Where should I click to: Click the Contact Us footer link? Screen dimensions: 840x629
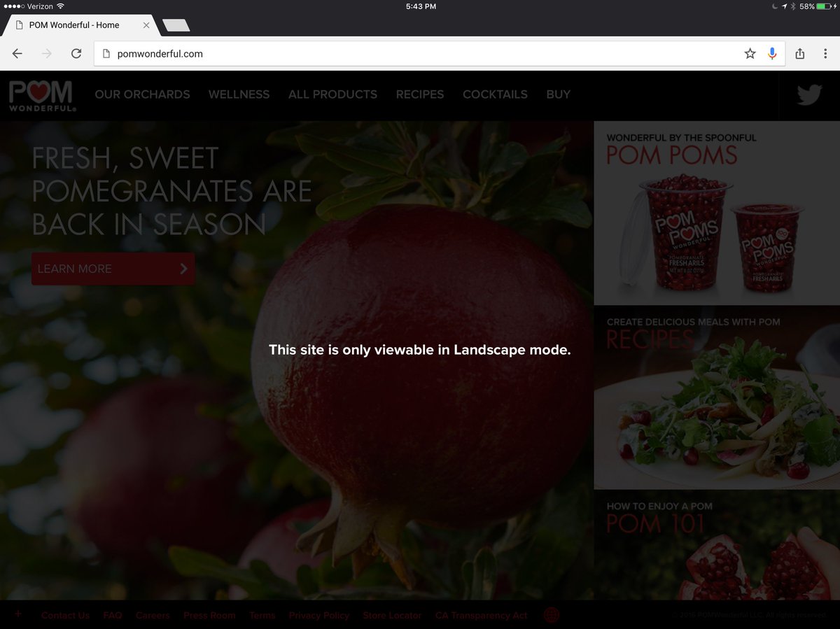pyautogui.click(x=65, y=616)
